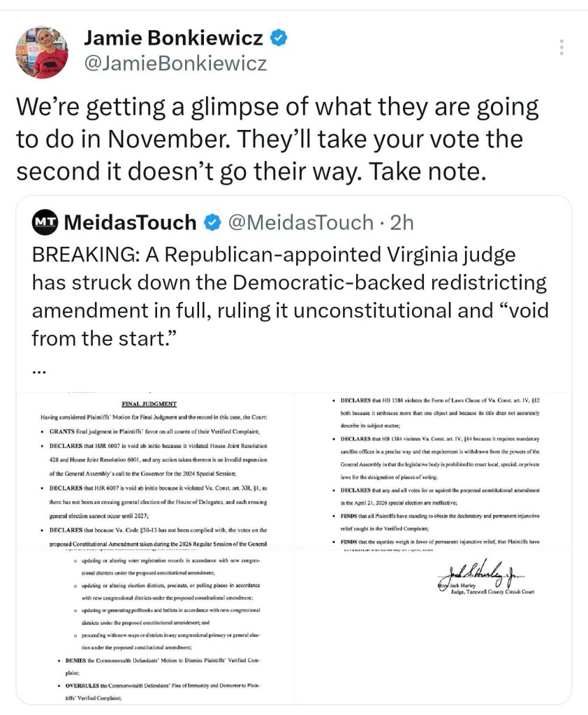Open the three-dot more options menu

(562, 48)
